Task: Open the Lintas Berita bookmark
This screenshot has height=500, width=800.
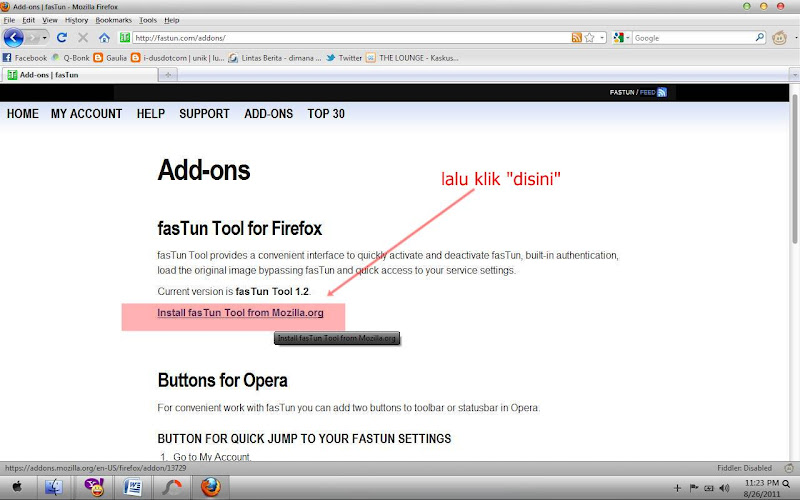Action: pyautogui.click(x=275, y=58)
